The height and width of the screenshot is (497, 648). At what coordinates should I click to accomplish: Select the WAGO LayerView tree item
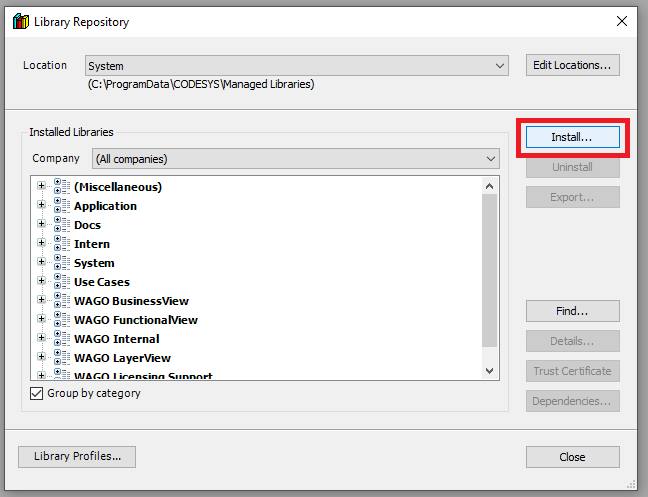click(x=122, y=358)
